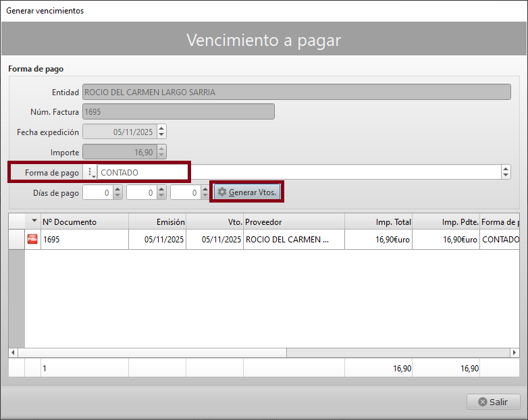Screen dimensions: 528x420
Task: Click the three-dot lookup icon beside Forma de pago
Action: pos(90,173)
